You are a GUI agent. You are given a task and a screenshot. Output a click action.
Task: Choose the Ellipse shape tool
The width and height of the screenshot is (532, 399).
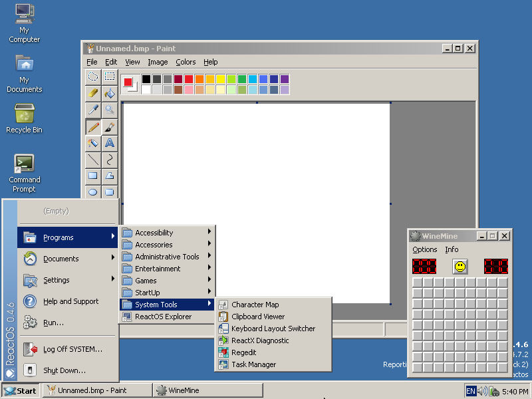93,192
